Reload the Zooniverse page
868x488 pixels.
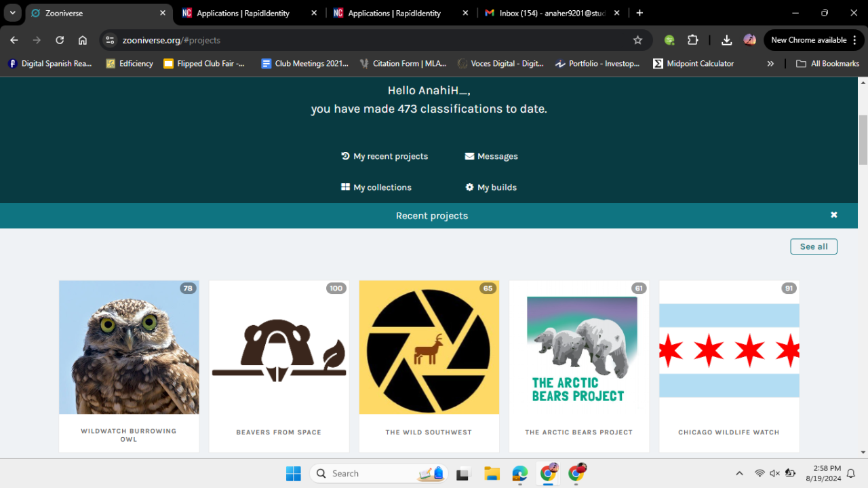coord(60,40)
